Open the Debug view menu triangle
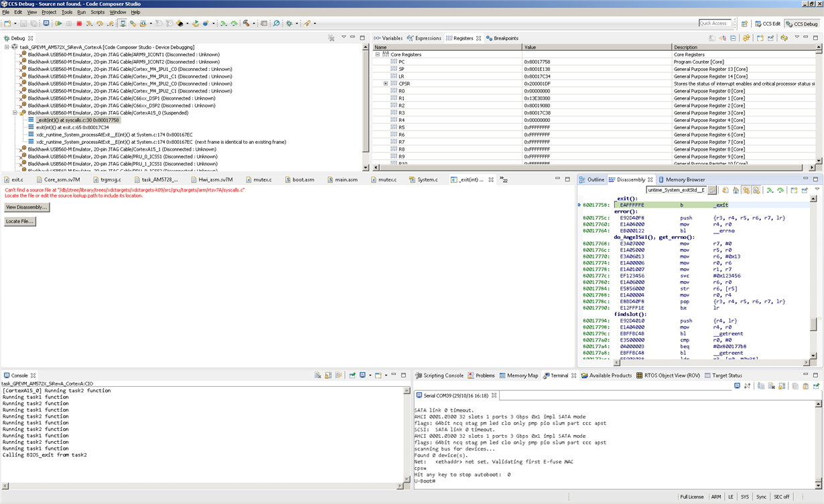Screen dimensions: 824x504 click(x=344, y=37)
